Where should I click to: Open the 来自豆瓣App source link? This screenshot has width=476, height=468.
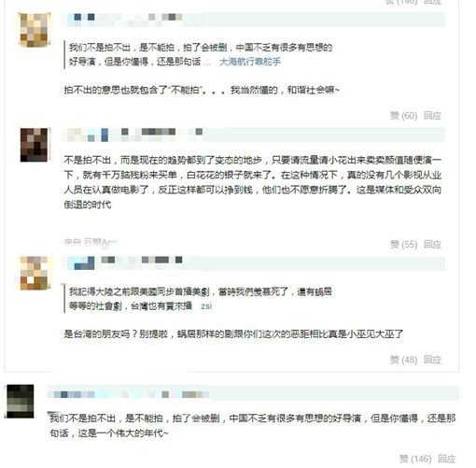pos(91,242)
